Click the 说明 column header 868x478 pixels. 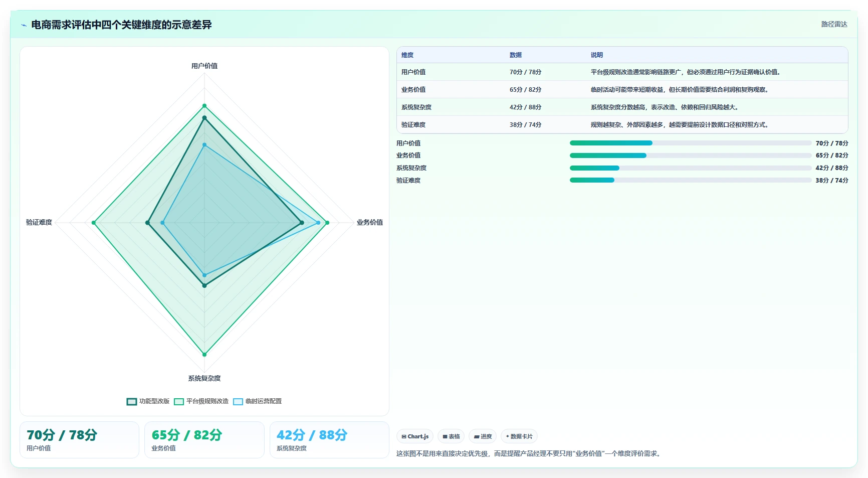coord(597,55)
